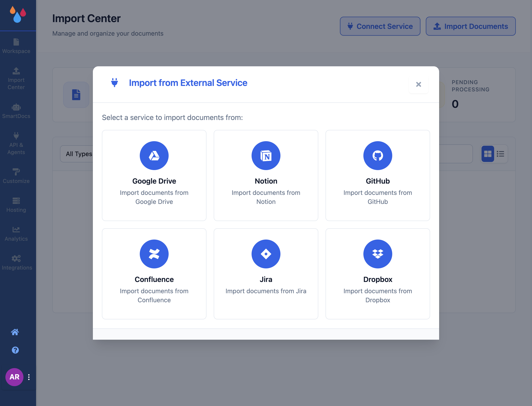Switch to grid view

488,154
